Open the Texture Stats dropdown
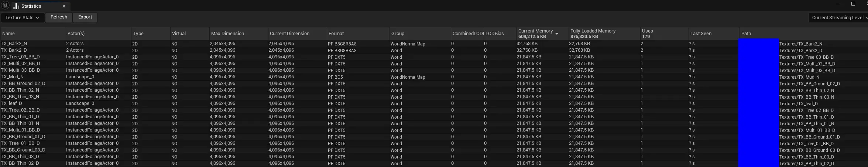The width and height of the screenshot is (868, 167). 22,17
